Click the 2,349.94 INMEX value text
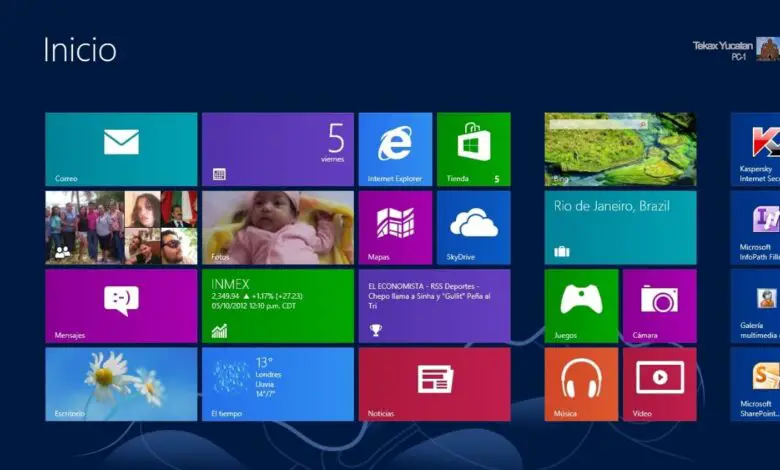Image resolution: width=780 pixels, height=470 pixels. [x=225, y=296]
